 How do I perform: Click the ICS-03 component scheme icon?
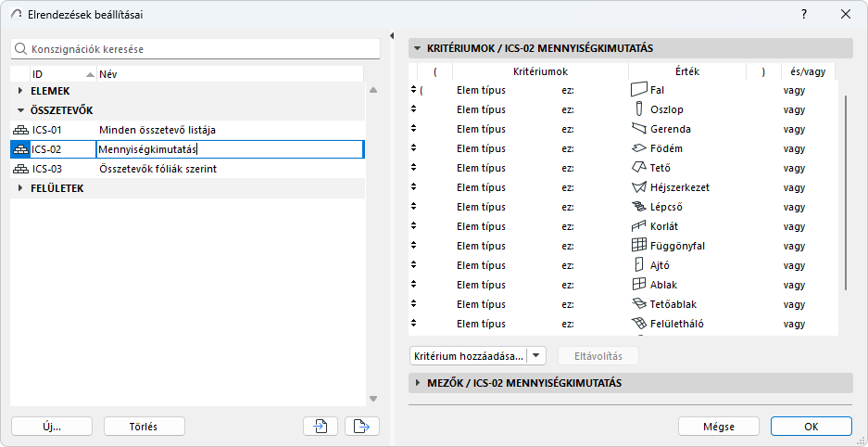click(x=20, y=169)
